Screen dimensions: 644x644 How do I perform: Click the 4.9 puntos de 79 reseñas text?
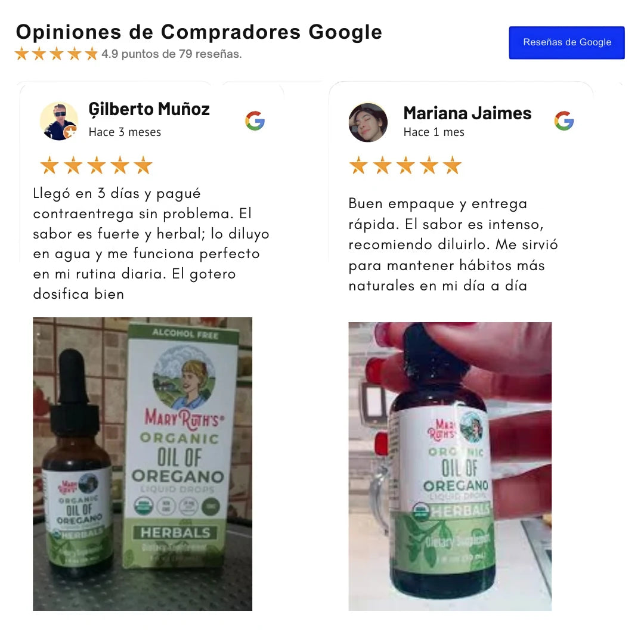pos(172,54)
